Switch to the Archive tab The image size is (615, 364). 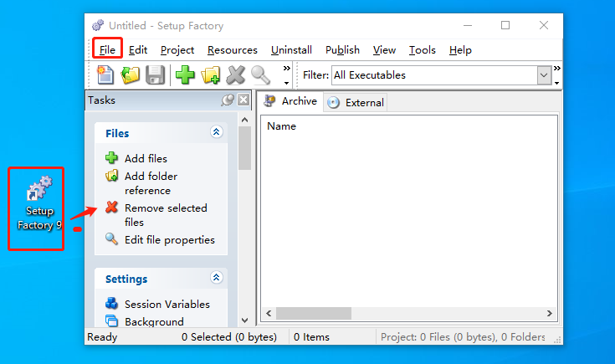click(x=290, y=100)
